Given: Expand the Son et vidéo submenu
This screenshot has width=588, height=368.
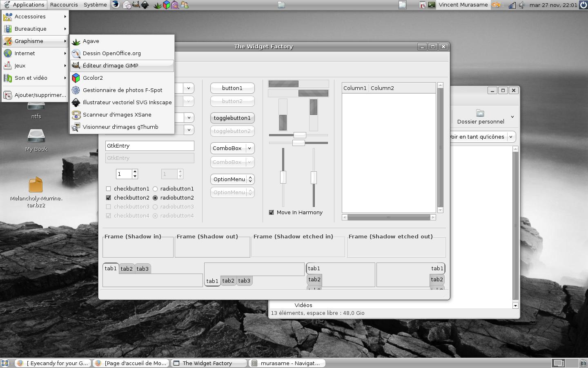Looking at the screenshot, I should (x=35, y=78).
